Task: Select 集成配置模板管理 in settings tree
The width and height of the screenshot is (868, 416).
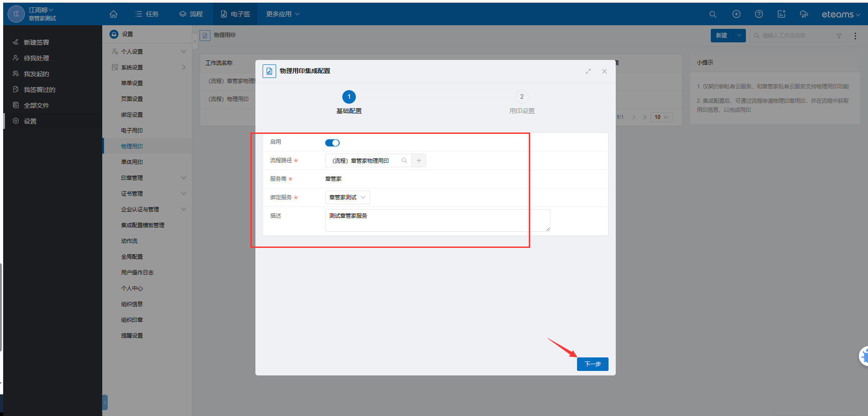Action: pos(143,225)
